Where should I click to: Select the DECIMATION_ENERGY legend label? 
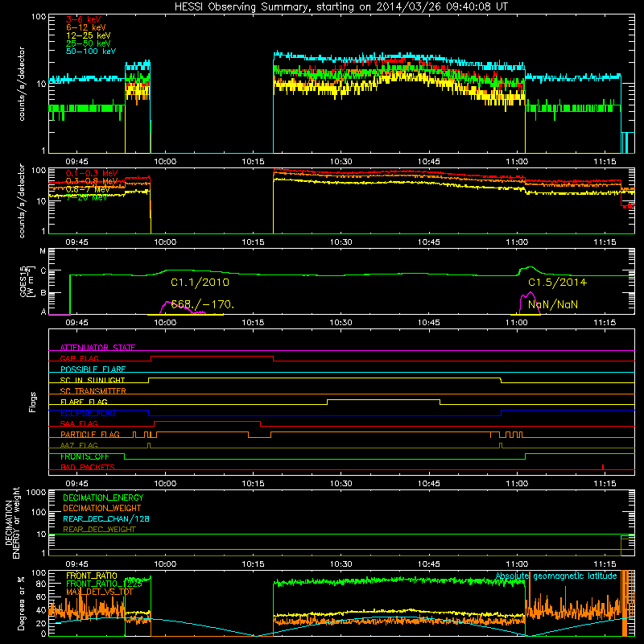(103, 497)
